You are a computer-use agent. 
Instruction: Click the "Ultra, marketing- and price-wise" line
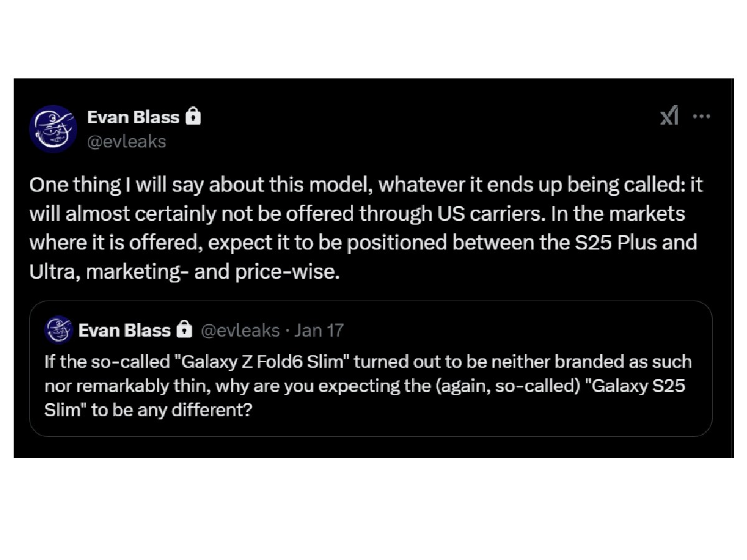185,271
